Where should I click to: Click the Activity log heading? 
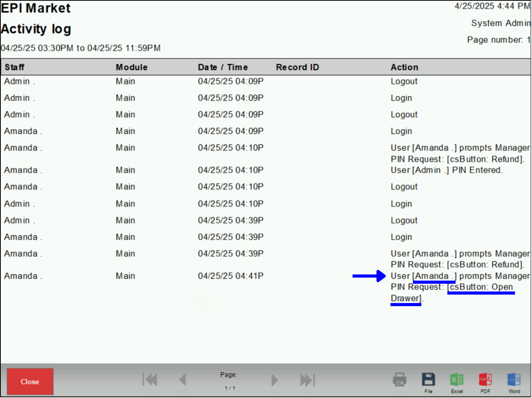pos(36,29)
